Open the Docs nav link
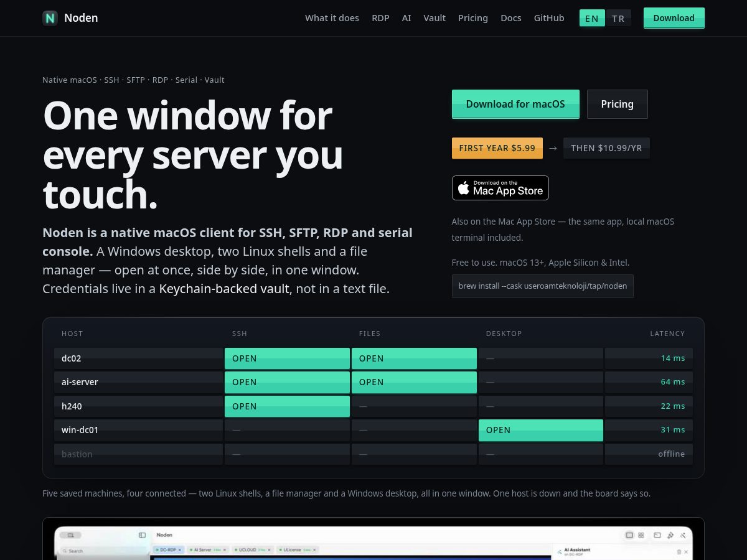The image size is (747, 560). pos(511,18)
